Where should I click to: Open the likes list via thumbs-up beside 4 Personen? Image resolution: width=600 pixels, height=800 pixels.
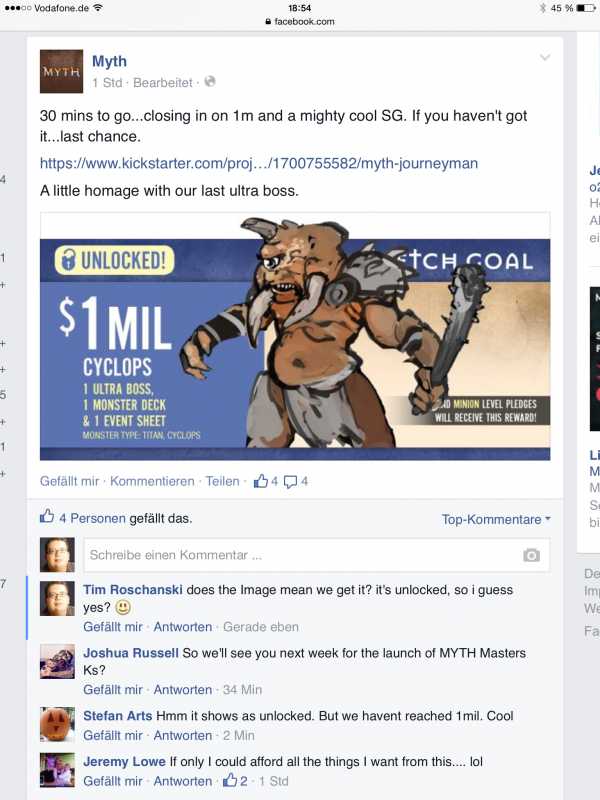point(47,516)
